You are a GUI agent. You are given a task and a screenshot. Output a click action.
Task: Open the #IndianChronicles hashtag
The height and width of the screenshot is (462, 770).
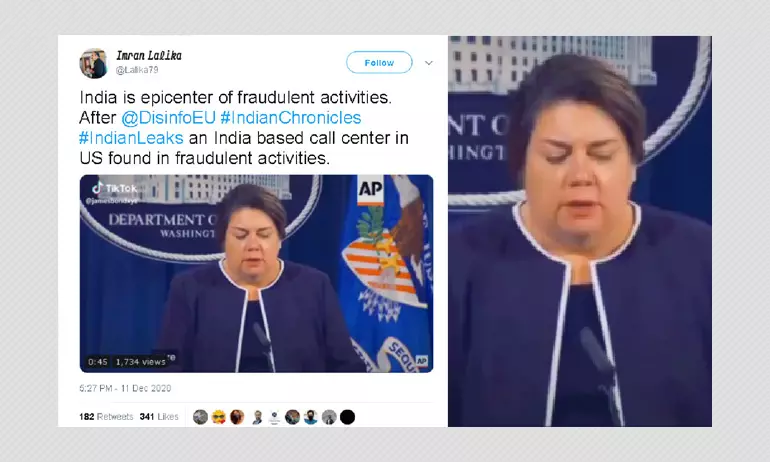pyautogui.click(x=291, y=118)
